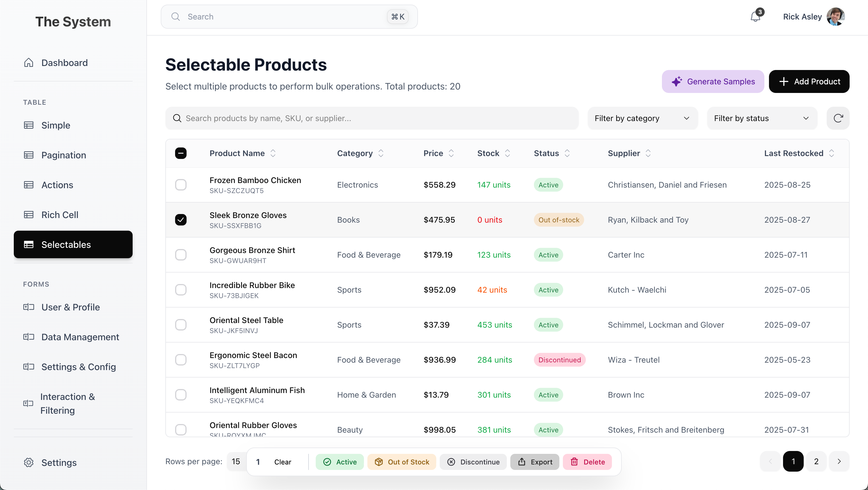Sort the Stock column via its arrows
Screen dimensions: 868x490
click(x=507, y=153)
